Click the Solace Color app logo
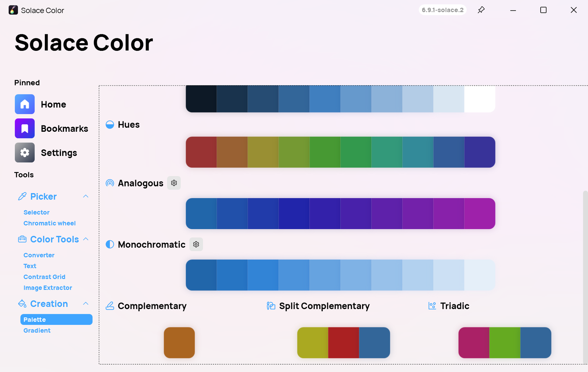Screen dimensions: 588x372 [x=13, y=10]
